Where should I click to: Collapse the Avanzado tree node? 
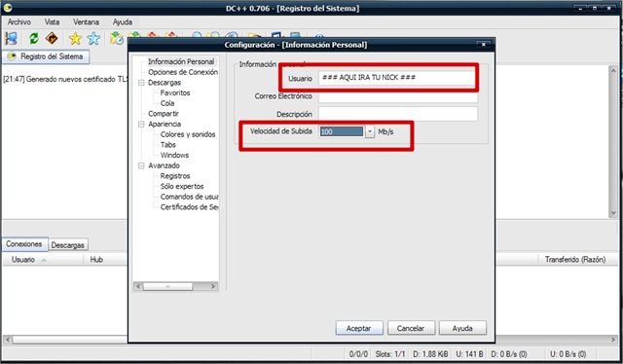[x=141, y=165]
